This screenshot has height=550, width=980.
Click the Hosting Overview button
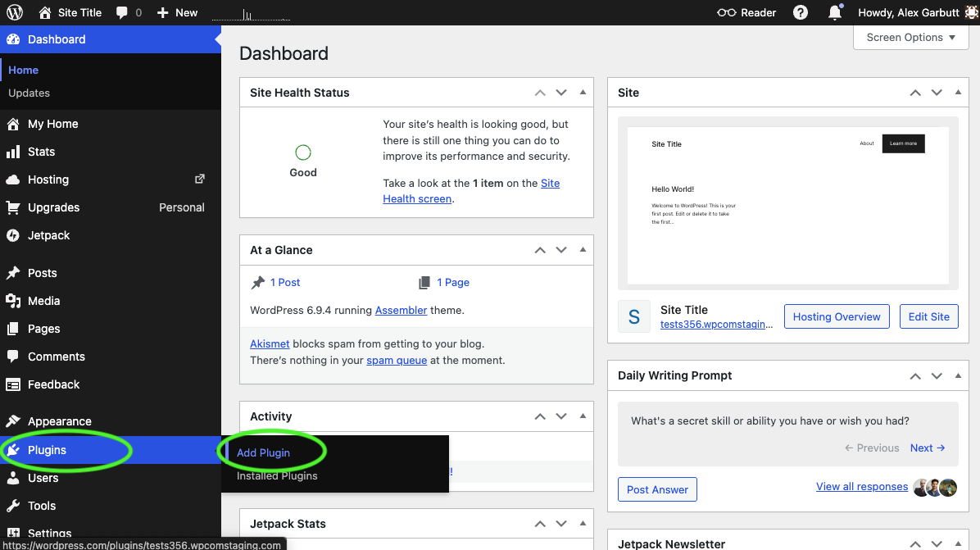click(x=837, y=316)
